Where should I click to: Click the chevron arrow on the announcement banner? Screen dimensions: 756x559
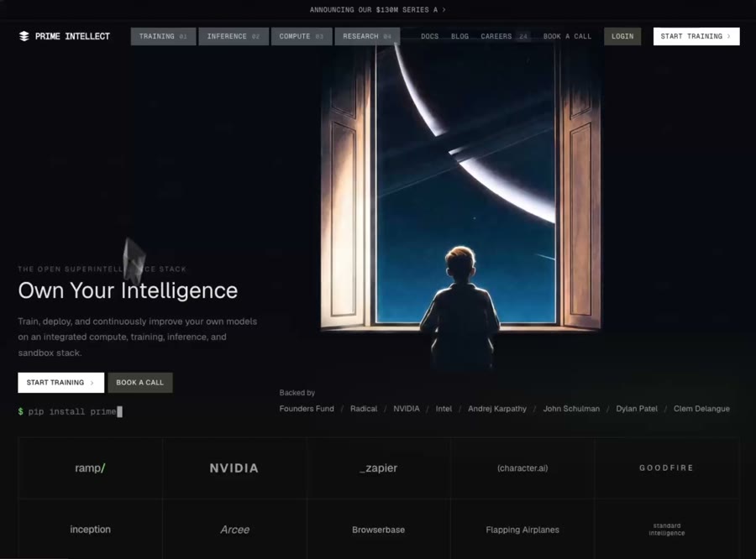[x=444, y=9]
